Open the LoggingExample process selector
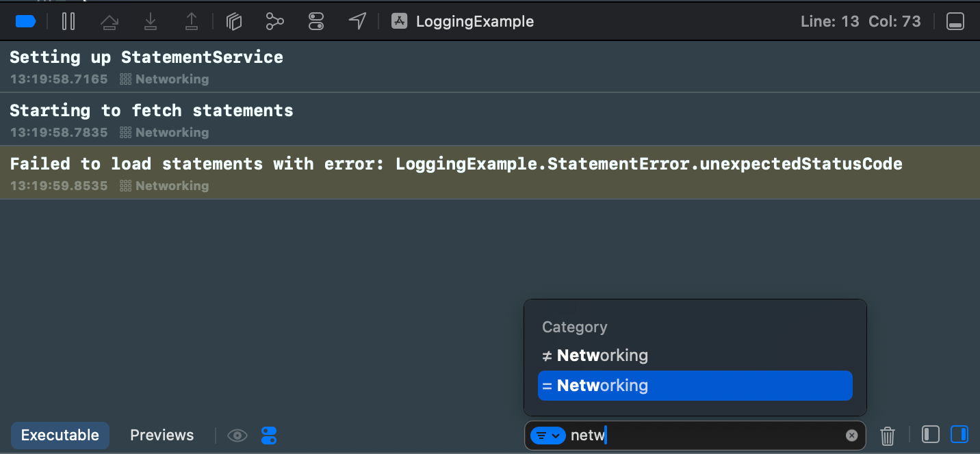980x454 pixels. (463, 22)
